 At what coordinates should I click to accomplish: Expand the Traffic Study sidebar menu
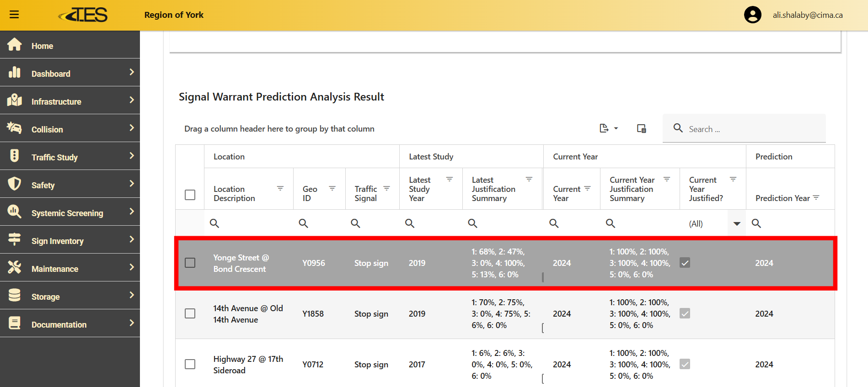(70, 157)
